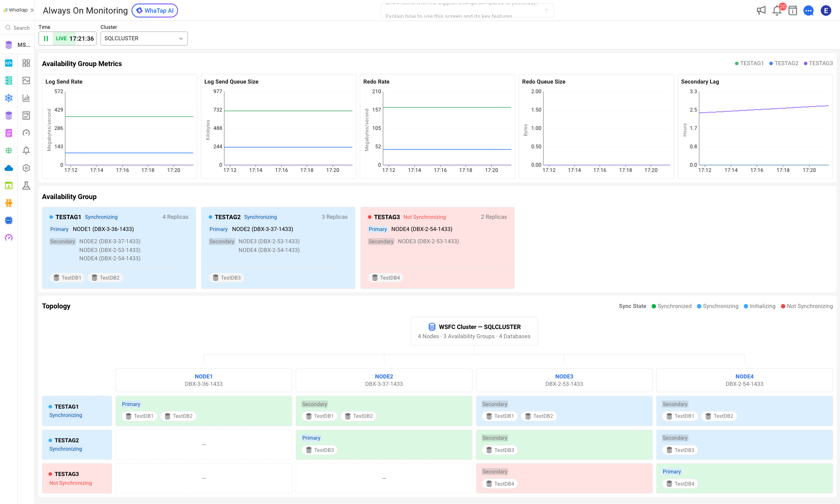Open the user profile avatar E
This screenshot has width=840, height=504.
click(826, 10)
